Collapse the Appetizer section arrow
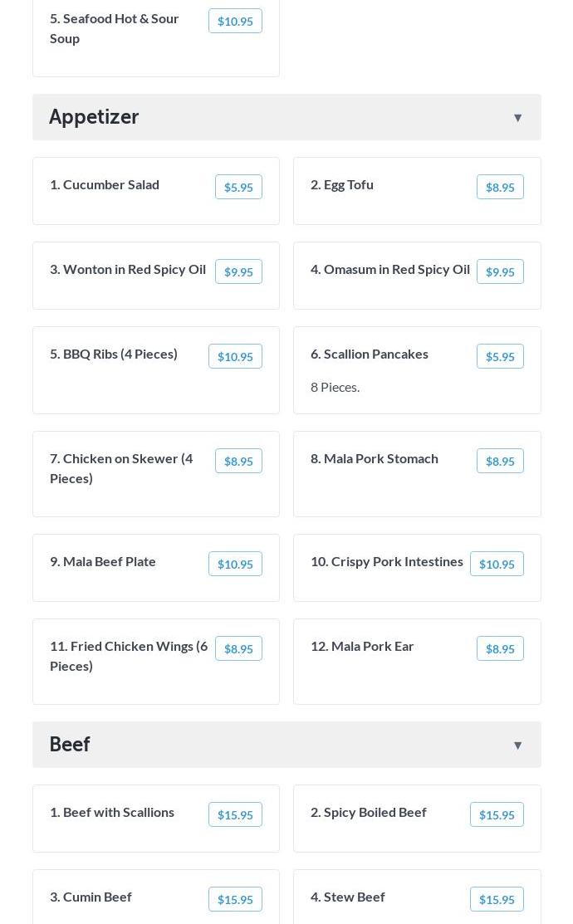 pyautogui.click(x=517, y=118)
